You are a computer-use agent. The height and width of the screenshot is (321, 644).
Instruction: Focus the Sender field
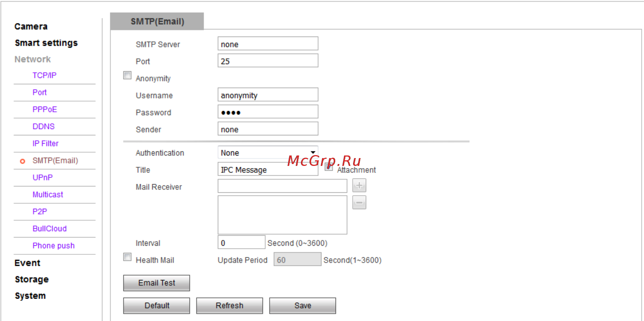click(268, 129)
